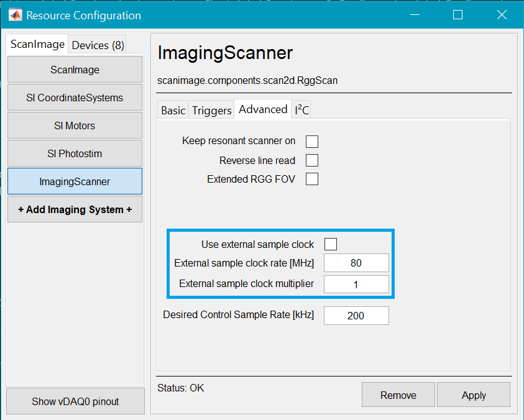Remove the ImagingScanner resource
The image size is (524, 420).
click(x=398, y=395)
